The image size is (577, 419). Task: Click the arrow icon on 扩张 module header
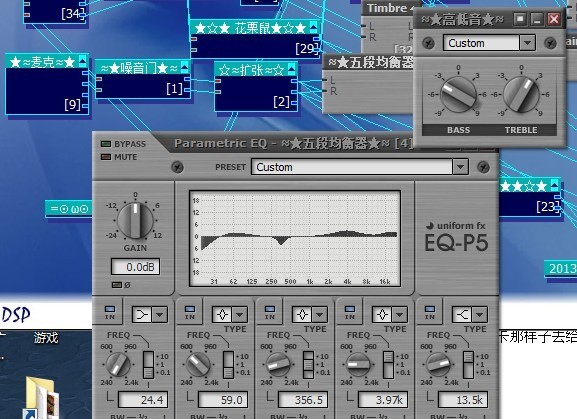(291, 68)
